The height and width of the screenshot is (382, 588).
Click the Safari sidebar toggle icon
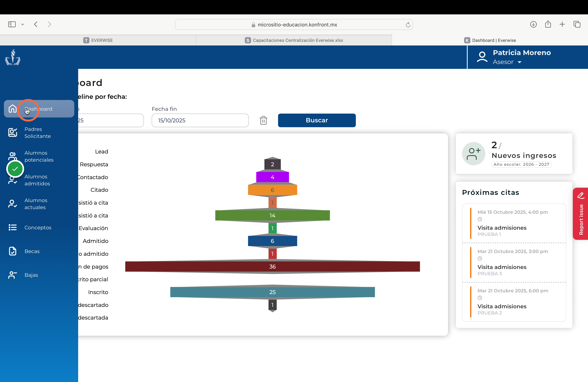(x=12, y=24)
